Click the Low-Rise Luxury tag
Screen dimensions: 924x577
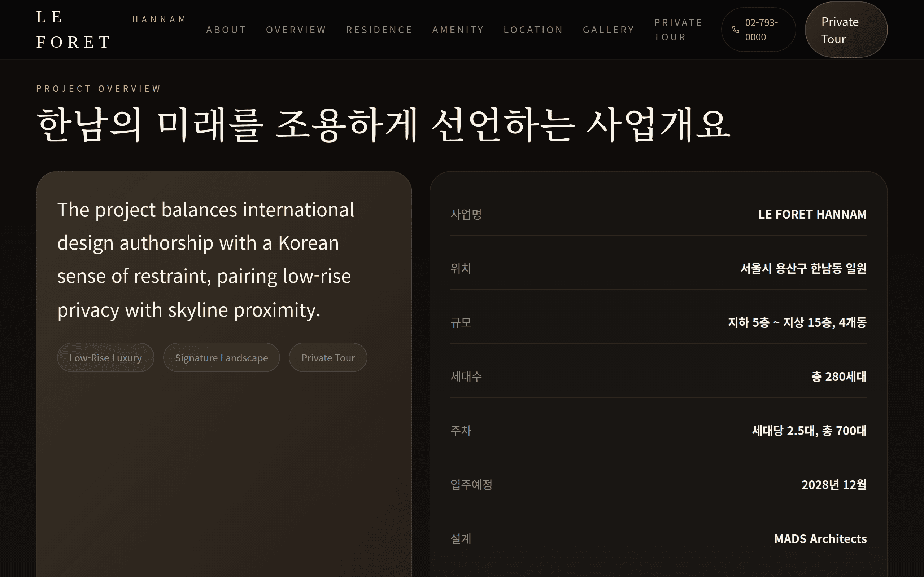pyautogui.click(x=105, y=358)
